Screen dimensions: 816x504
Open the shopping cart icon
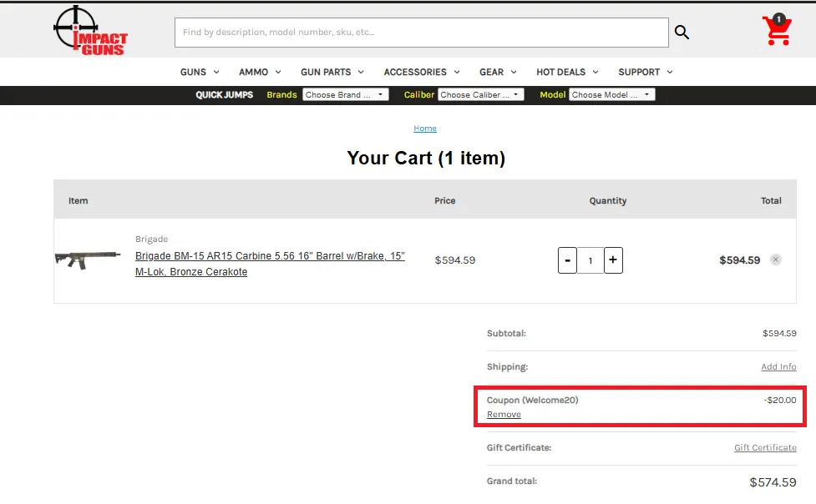pyautogui.click(x=777, y=29)
